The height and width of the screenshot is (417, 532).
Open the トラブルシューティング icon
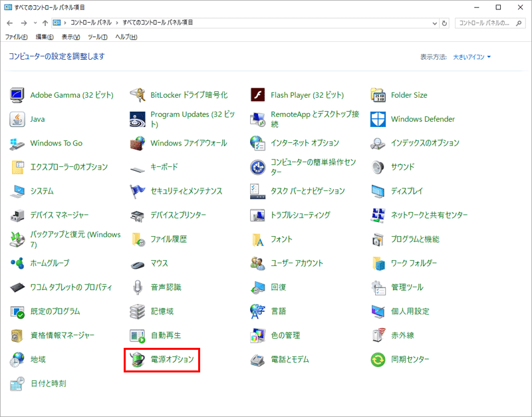[x=257, y=215]
